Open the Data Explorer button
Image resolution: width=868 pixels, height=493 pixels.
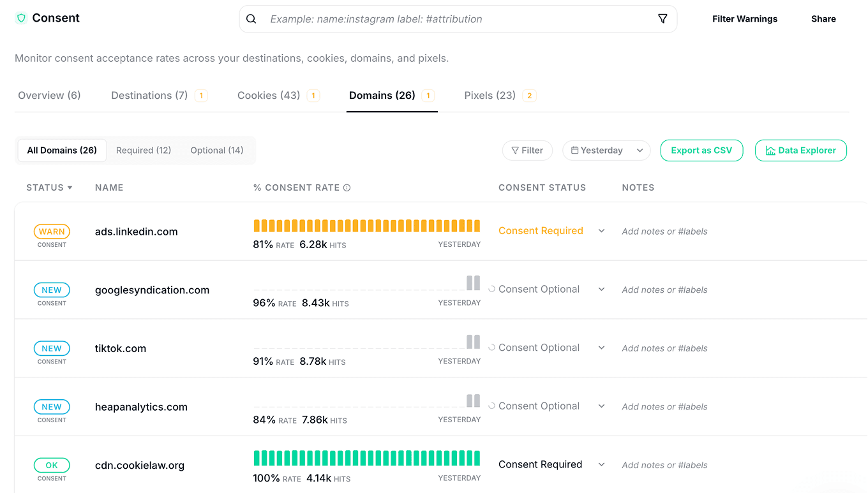tap(800, 151)
